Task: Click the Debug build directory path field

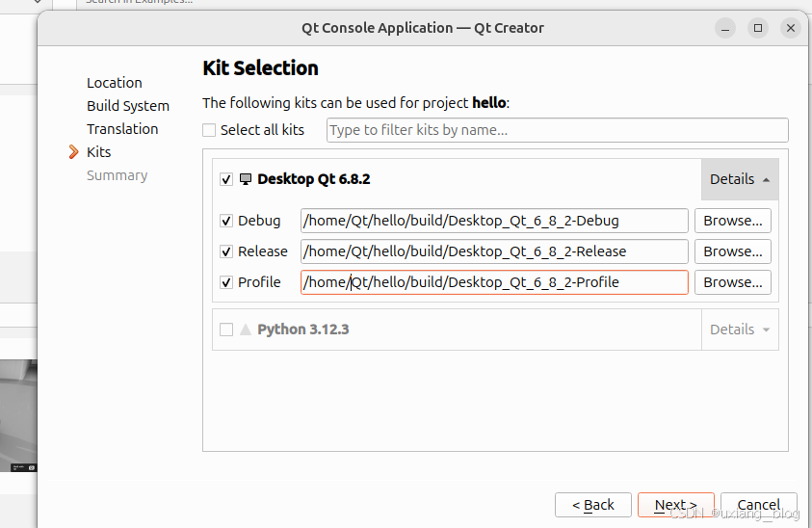Action: click(x=494, y=221)
